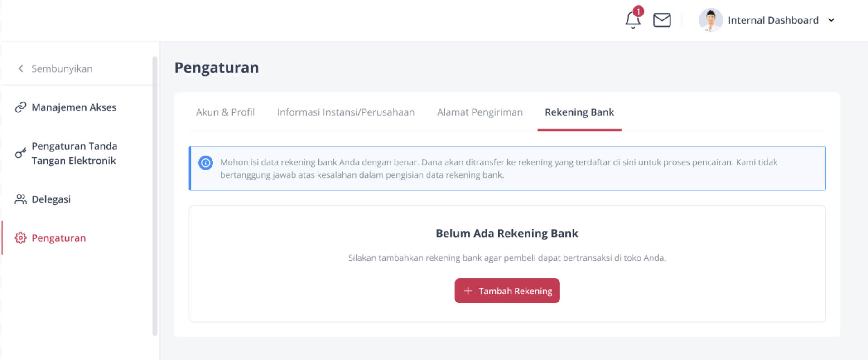Select the Alamat Pengiriman tab
Viewport: 868px width, 360px height.
tap(480, 112)
